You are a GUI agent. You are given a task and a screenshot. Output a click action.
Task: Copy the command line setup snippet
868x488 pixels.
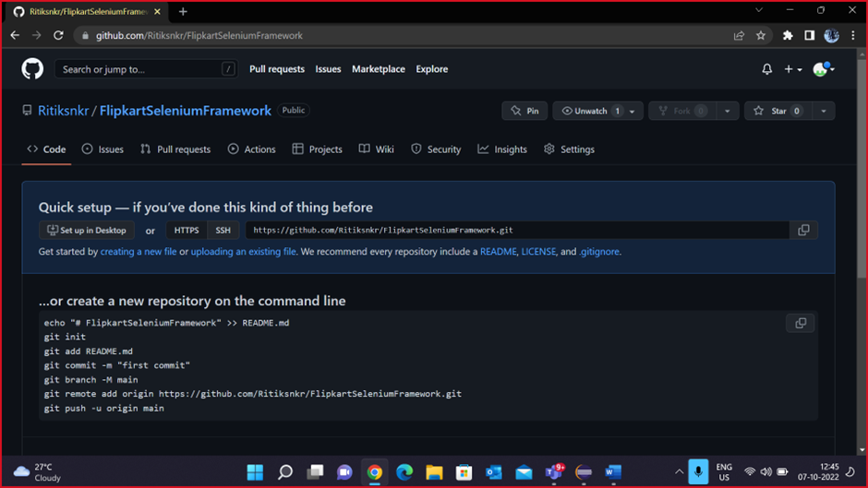point(801,323)
